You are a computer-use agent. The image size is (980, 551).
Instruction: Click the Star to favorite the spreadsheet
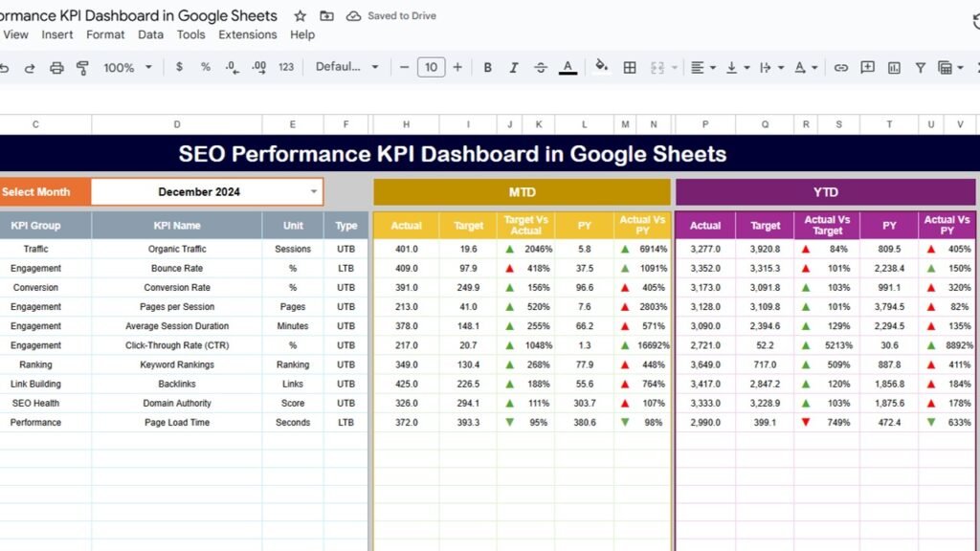coord(300,15)
